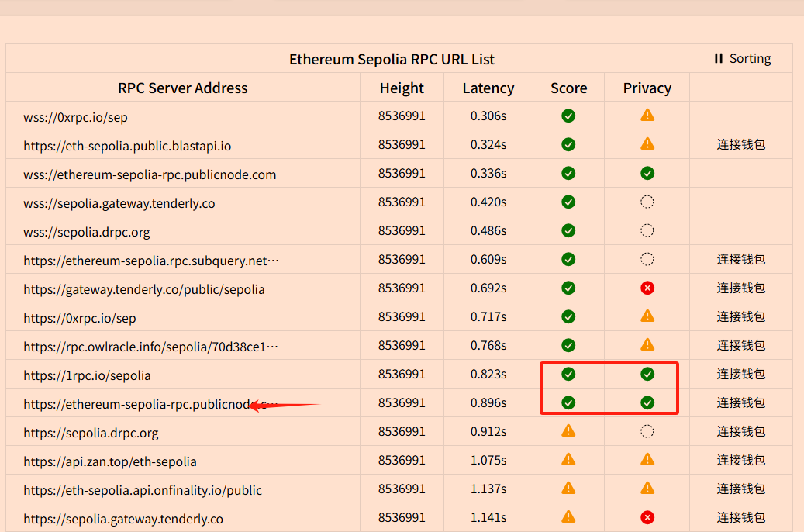Click green score check for blastapi.io row
Image resolution: width=804 pixels, height=532 pixels.
(568, 145)
